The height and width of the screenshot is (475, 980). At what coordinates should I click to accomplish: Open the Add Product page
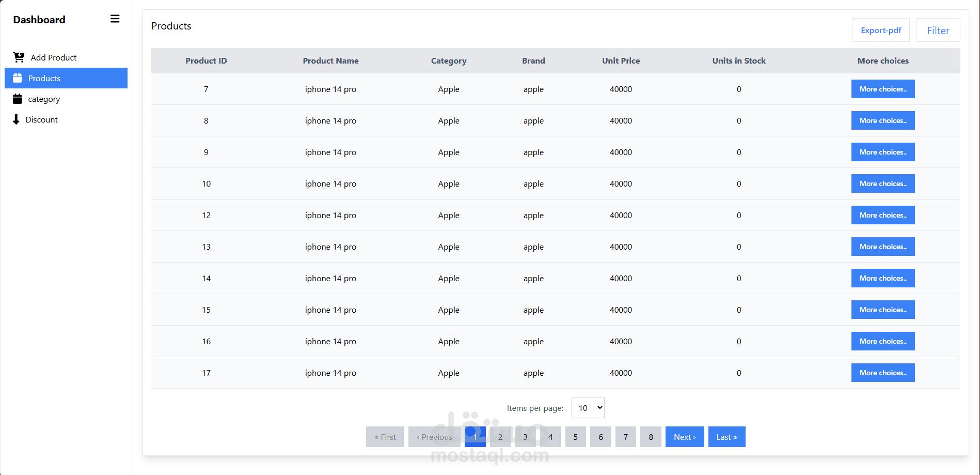[x=66, y=57]
